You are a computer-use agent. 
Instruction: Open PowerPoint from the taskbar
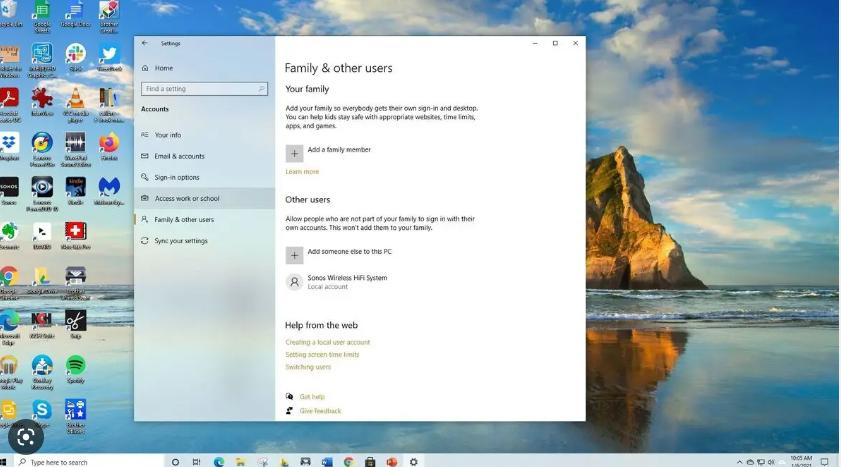pos(392,462)
